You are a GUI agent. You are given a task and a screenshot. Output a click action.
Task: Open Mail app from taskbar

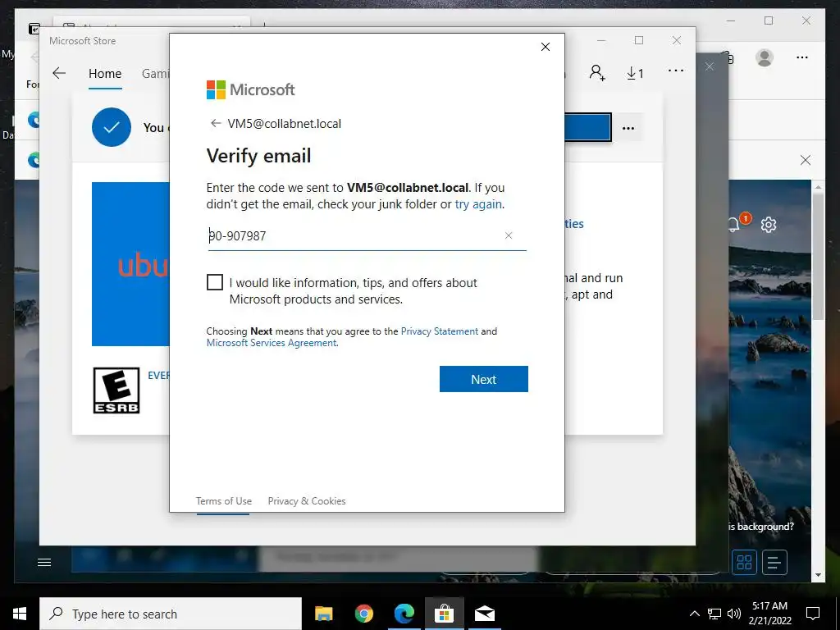click(x=484, y=614)
